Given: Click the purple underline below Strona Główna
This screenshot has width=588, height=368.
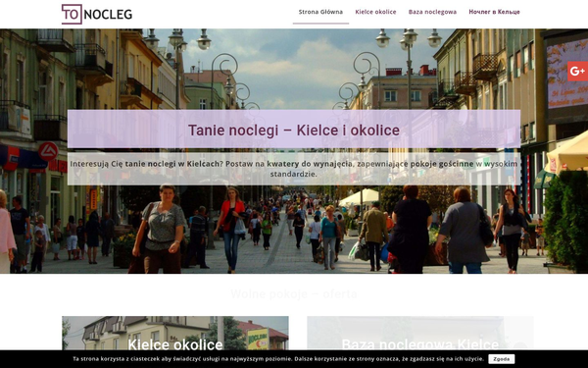Looking at the screenshot, I should point(320,24).
